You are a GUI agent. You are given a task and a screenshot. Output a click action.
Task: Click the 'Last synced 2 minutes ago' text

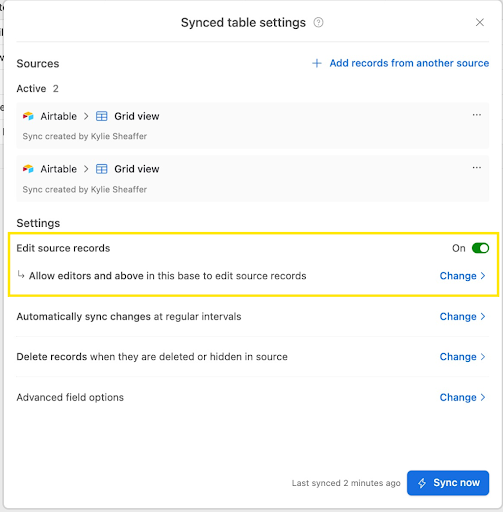[x=346, y=483]
